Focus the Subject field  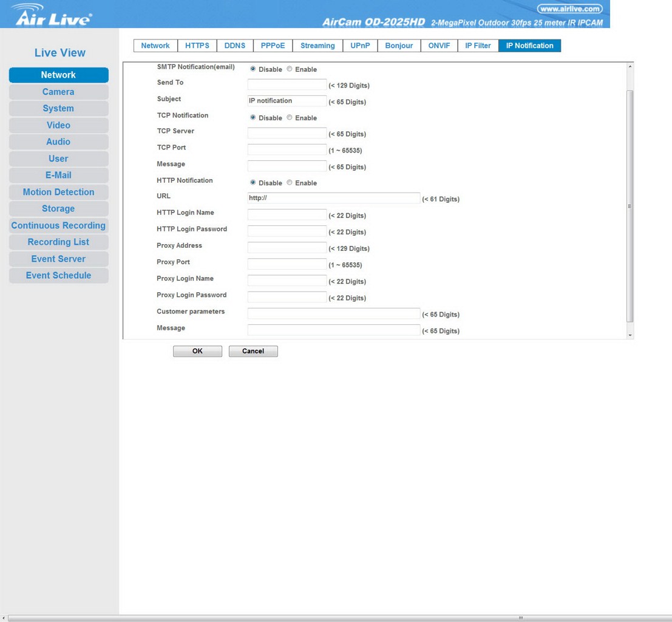[287, 101]
